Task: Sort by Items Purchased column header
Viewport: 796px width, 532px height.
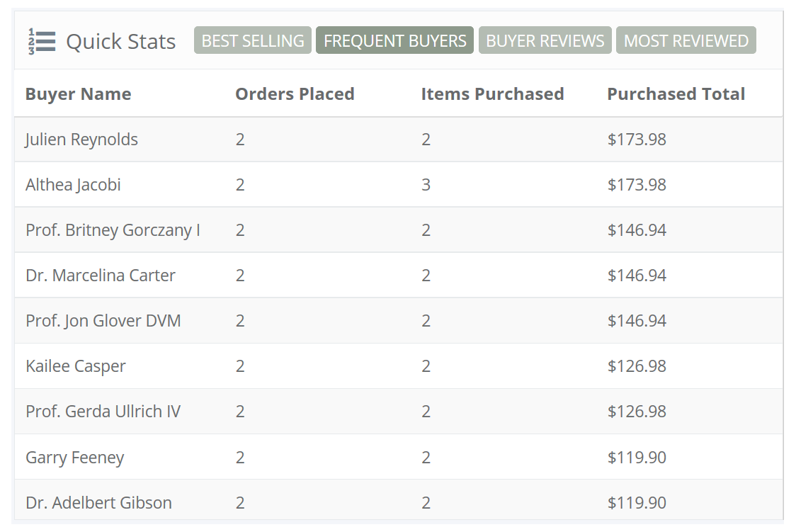Action: pyautogui.click(x=493, y=94)
